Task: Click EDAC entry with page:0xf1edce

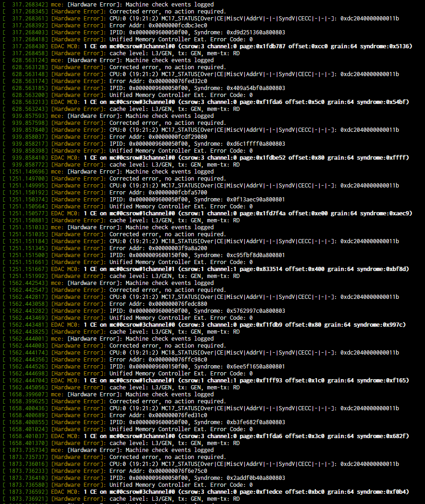Action: click(x=246, y=492)
